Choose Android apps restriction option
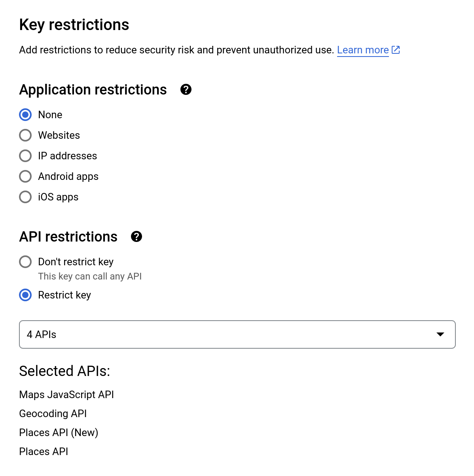 tap(25, 176)
